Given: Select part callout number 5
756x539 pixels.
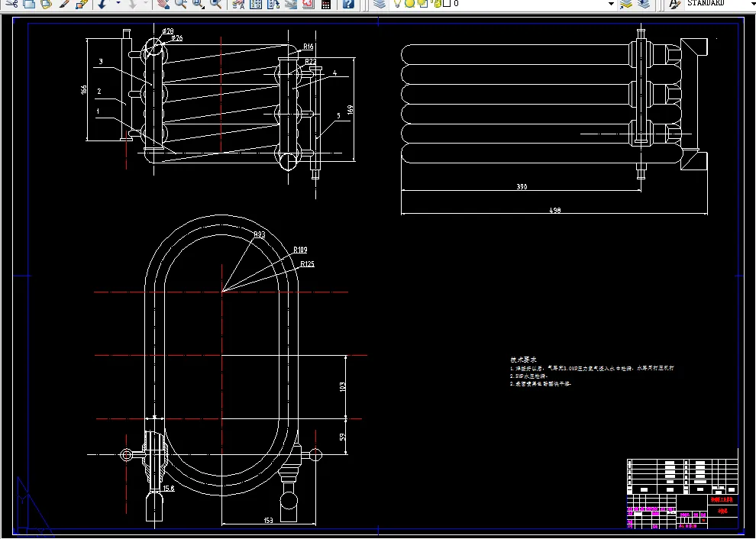Looking at the screenshot, I should point(338,116).
